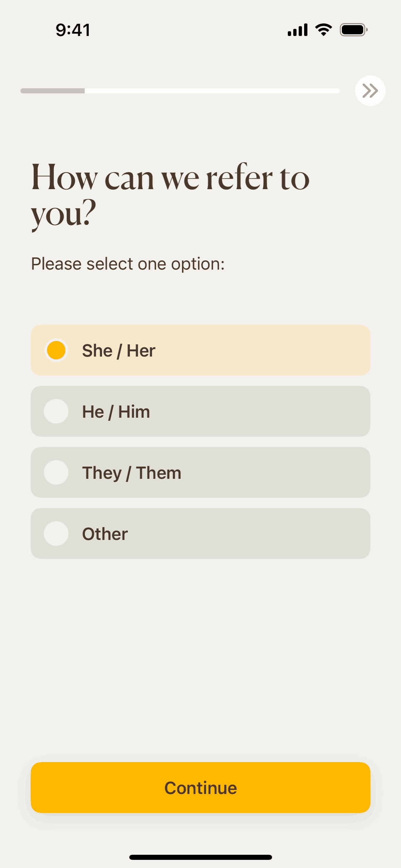Click the filled portion of the progress bar
Image resolution: width=401 pixels, height=868 pixels.
[x=53, y=91]
